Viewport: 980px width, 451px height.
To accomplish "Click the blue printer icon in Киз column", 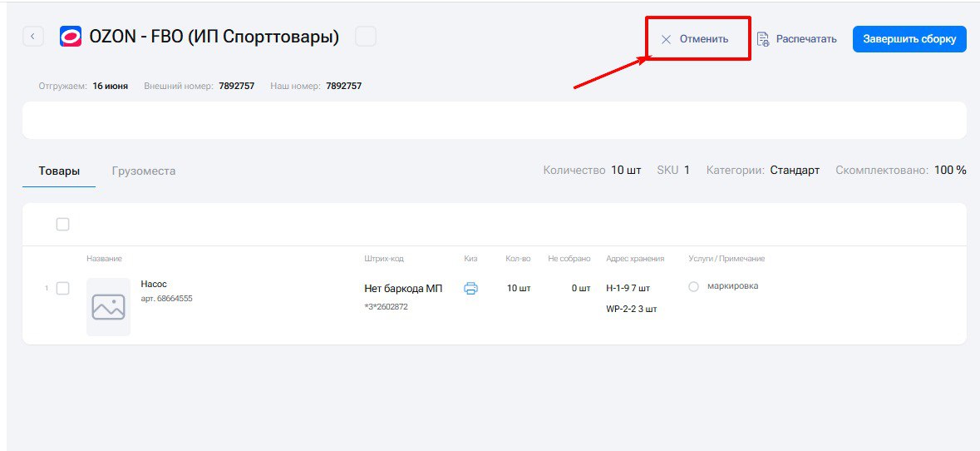I will point(470,289).
